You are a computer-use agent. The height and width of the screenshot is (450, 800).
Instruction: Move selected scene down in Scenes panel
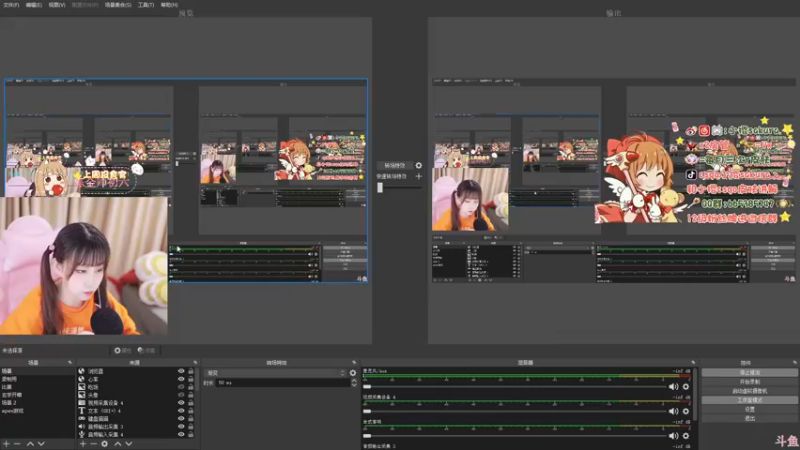click(41, 444)
